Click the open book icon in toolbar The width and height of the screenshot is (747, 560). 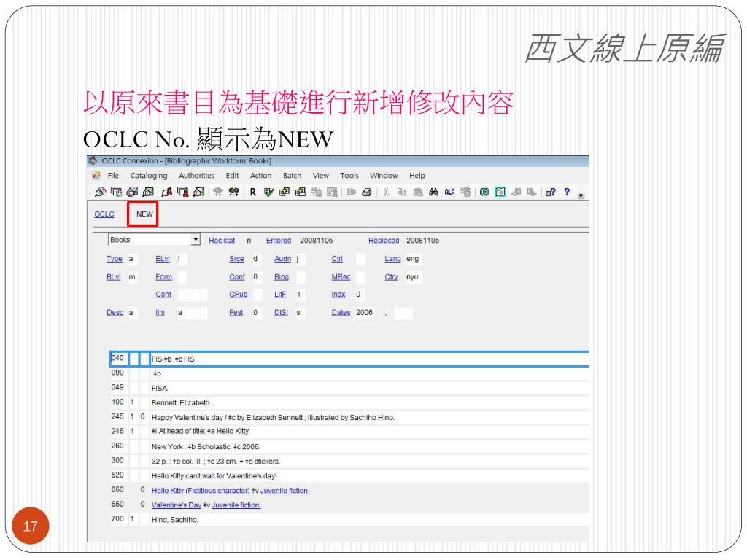500,192
